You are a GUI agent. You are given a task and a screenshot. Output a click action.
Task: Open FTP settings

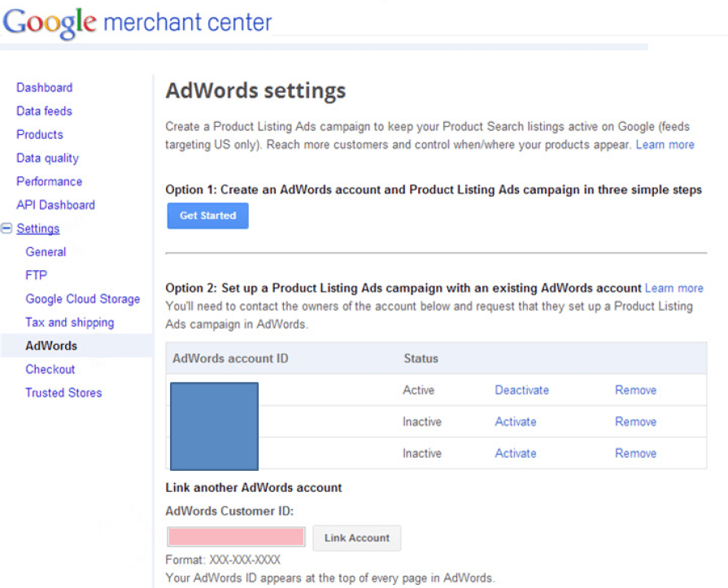click(37, 275)
